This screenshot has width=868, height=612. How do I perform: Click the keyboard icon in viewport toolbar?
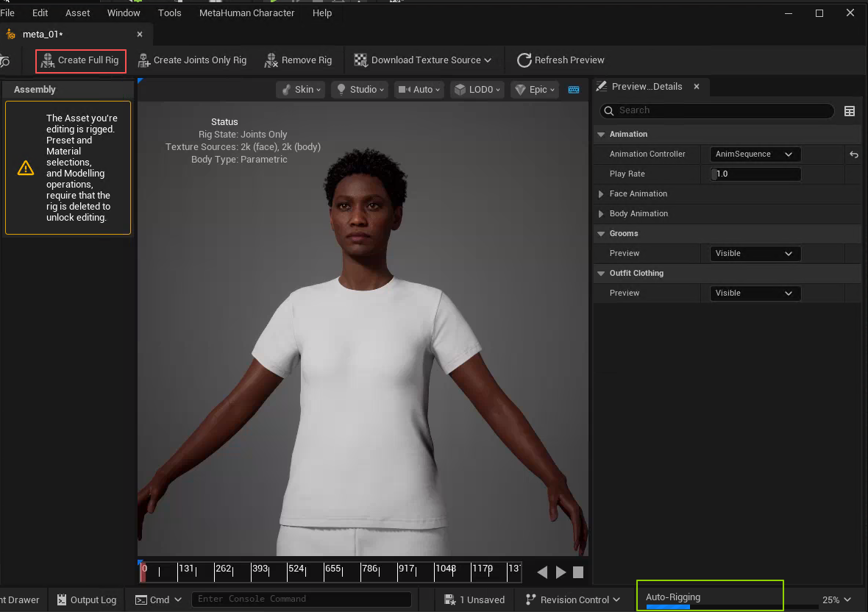click(574, 90)
